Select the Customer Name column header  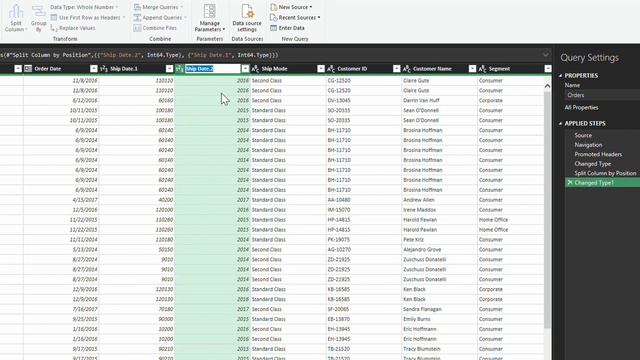pyautogui.click(x=432, y=69)
